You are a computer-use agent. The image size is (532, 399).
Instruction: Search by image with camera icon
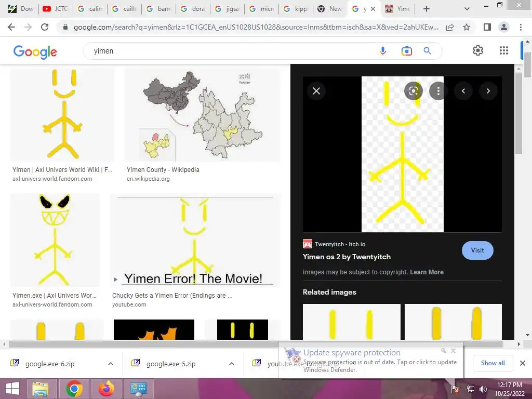pos(406,51)
